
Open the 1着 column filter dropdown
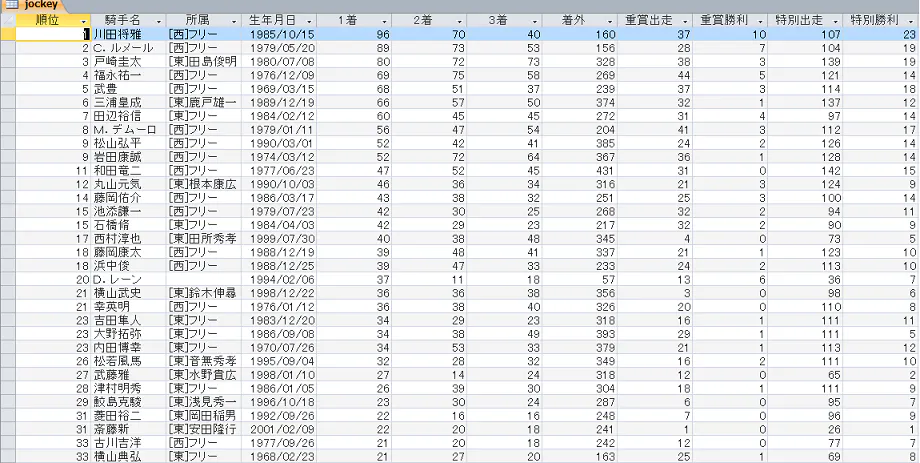[384, 21]
